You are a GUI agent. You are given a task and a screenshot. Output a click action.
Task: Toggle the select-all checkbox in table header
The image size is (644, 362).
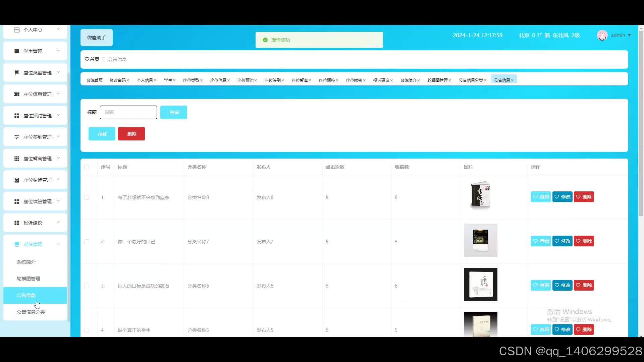pyautogui.click(x=87, y=167)
